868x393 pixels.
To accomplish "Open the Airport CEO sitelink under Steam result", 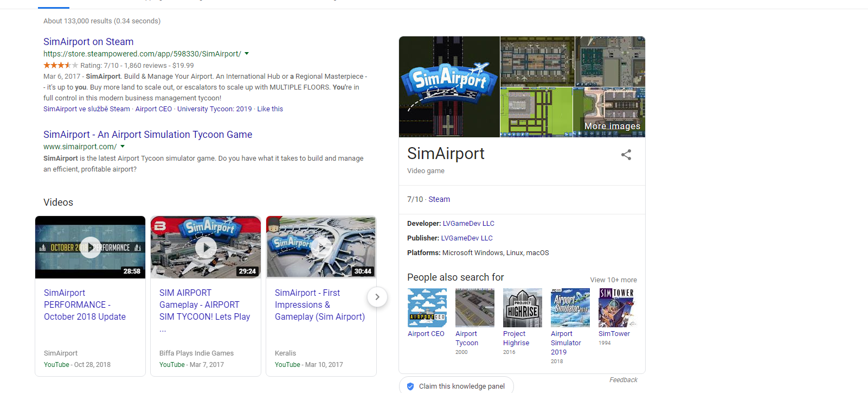I will tap(153, 109).
